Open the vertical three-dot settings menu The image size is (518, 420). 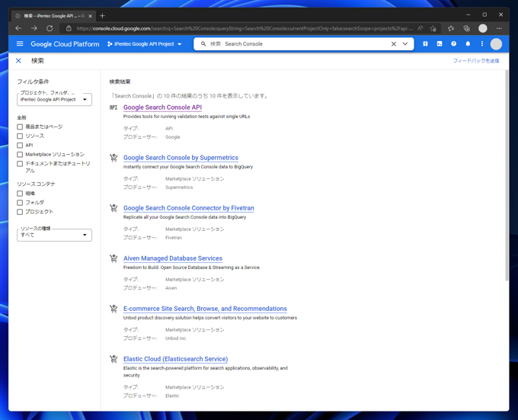(x=482, y=43)
